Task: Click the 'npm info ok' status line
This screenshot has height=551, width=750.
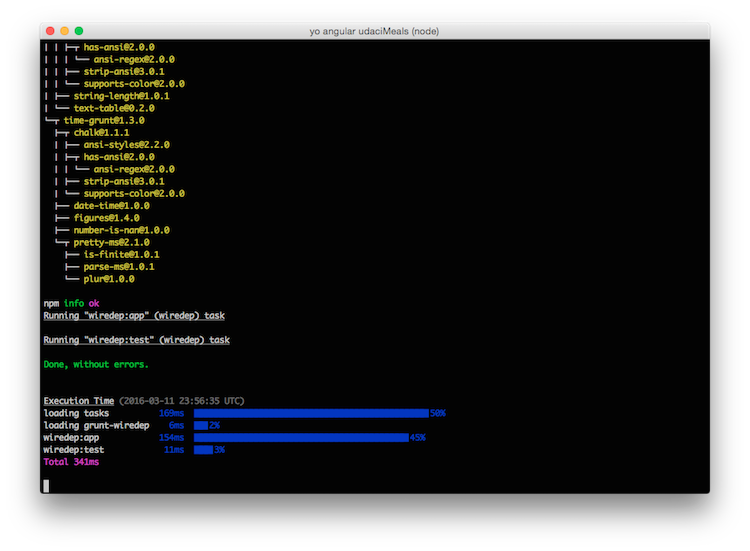Action: (72, 303)
